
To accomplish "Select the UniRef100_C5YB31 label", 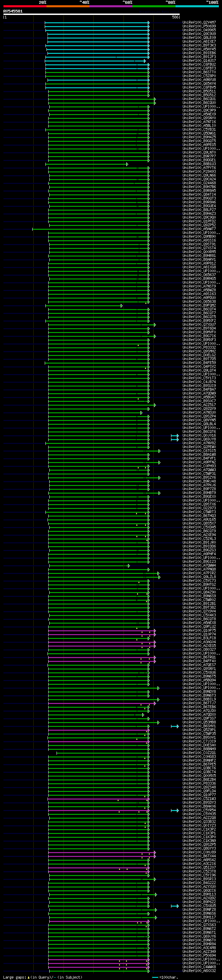I will [199, 130].
